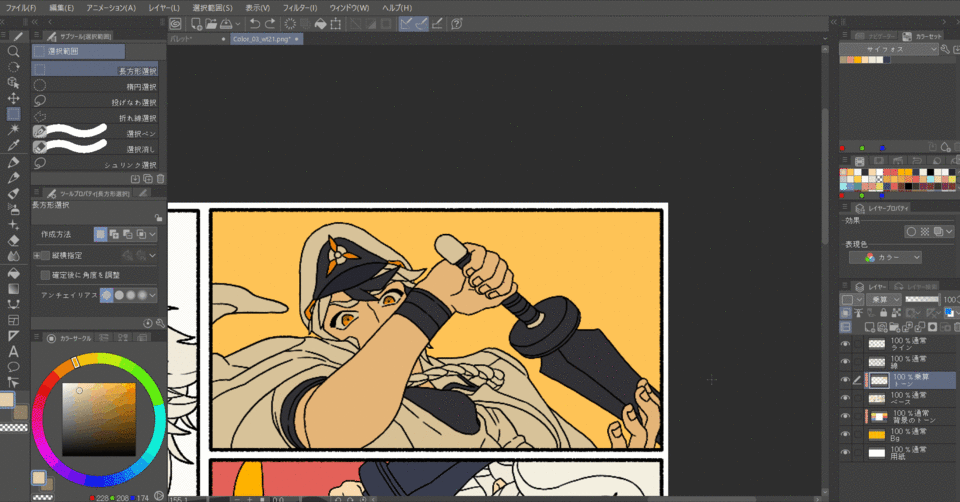Select the Airbrush tool
The width and height of the screenshot is (960, 502).
click(13, 209)
